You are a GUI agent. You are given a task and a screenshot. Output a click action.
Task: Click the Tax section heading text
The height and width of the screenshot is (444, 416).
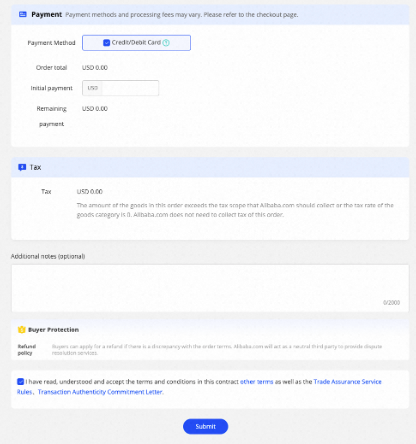(35, 167)
